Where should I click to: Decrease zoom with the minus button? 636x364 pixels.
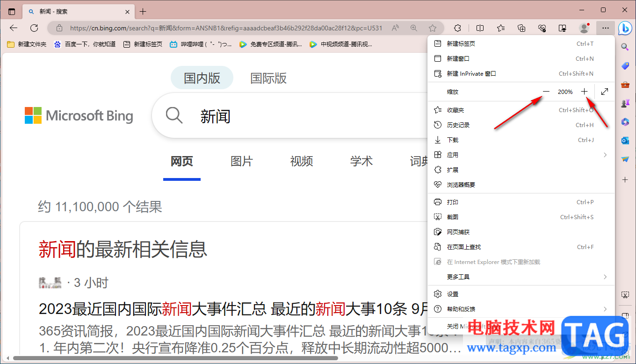pyautogui.click(x=546, y=92)
